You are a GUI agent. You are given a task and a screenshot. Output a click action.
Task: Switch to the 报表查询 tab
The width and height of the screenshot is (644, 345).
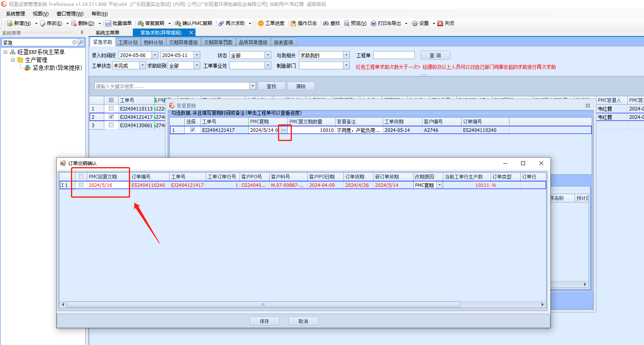[284, 42]
